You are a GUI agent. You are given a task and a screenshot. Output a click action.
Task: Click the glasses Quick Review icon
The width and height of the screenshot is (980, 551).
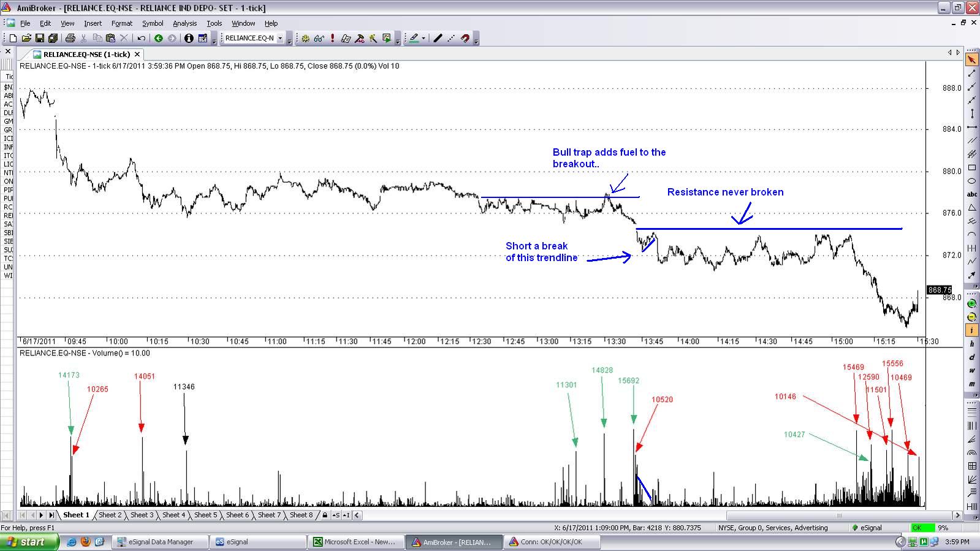click(319, 38)
